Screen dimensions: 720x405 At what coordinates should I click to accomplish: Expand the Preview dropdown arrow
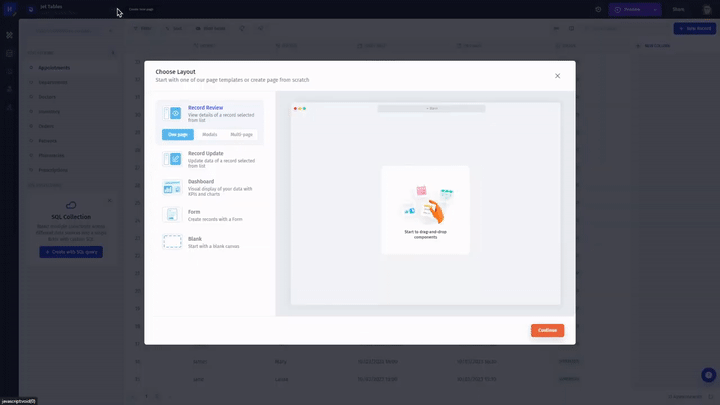tap(655, 9)
